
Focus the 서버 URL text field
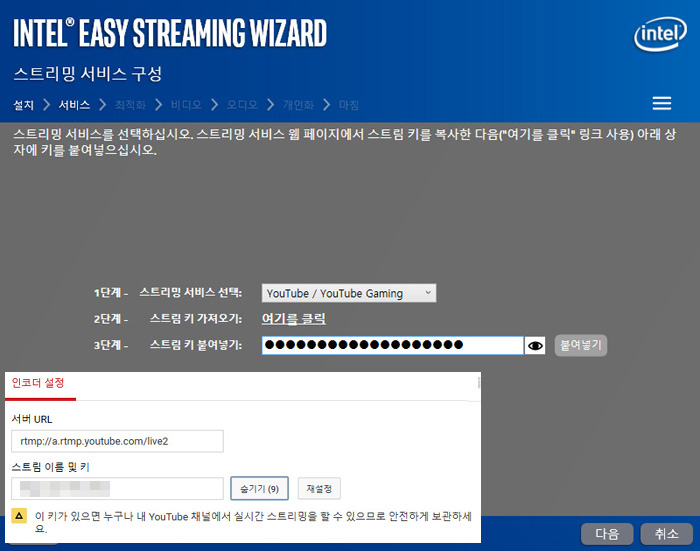coord(117,441)
